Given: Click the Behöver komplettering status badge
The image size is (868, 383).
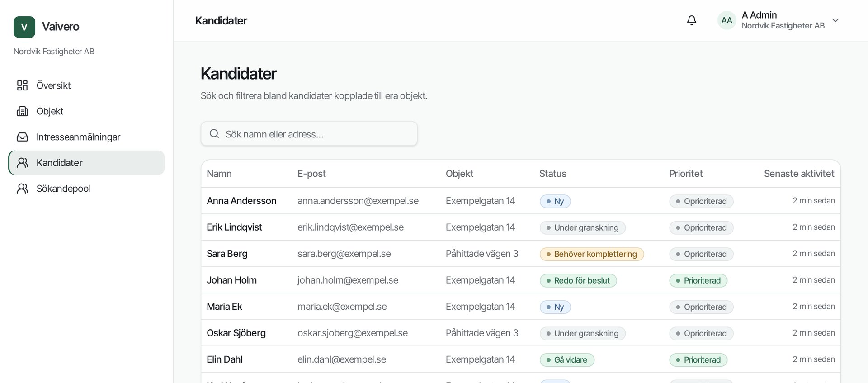Looking at the screenshot, I should (x=592, y=254).
